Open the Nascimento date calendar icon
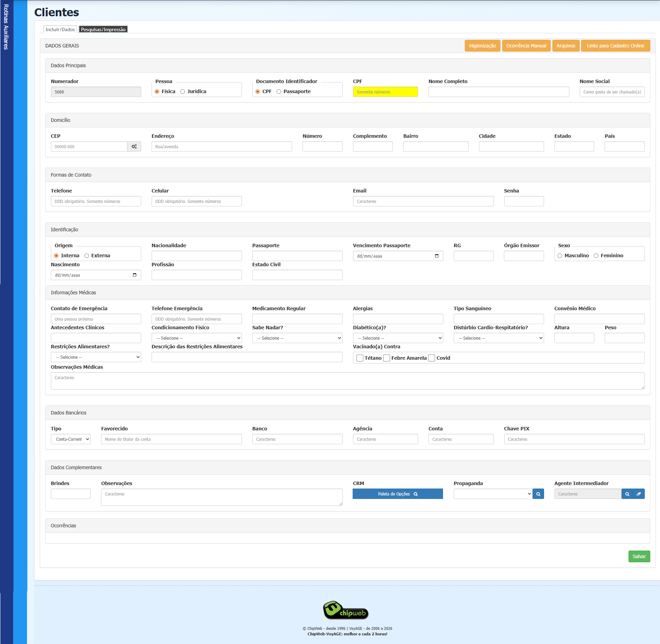Image resolution: width=660 pixels, height=644 pixels. point(134,275)
